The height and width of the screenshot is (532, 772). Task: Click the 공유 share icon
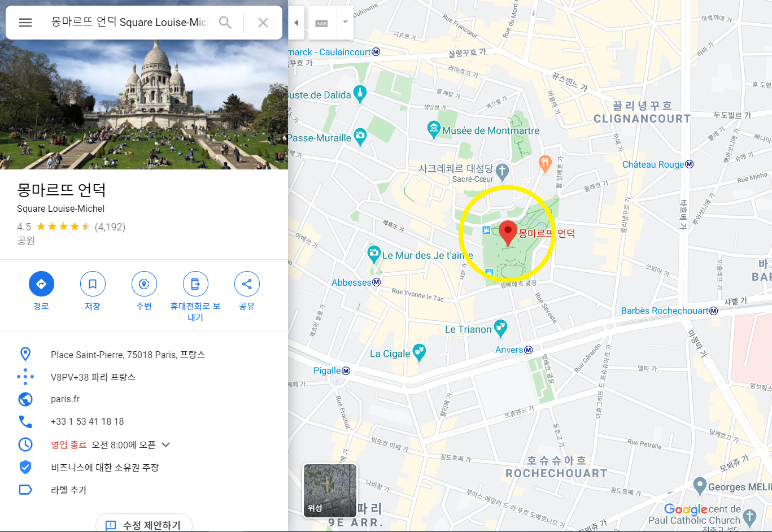247,284
